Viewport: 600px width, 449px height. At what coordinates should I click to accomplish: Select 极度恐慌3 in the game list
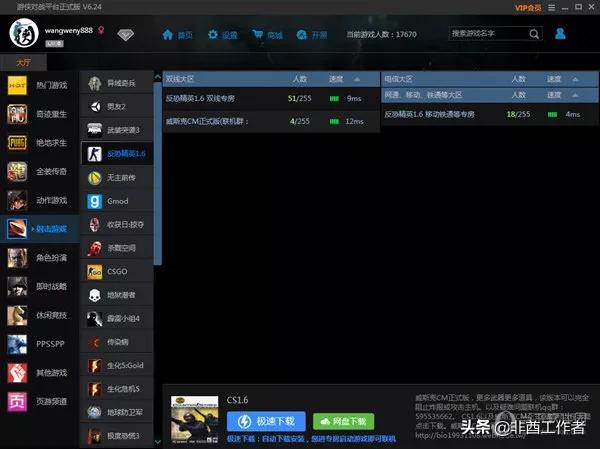(x=117, y=436)
